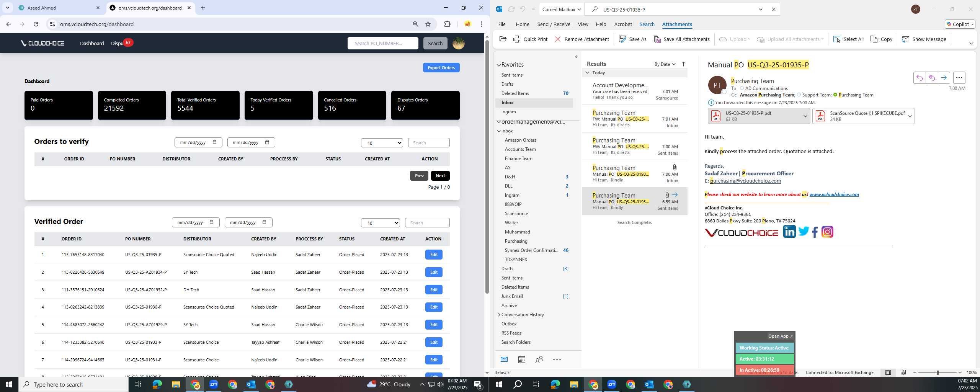The image size is (980, 392).
Task: Click Instagram icon in email signature
Action: [827, 232]
